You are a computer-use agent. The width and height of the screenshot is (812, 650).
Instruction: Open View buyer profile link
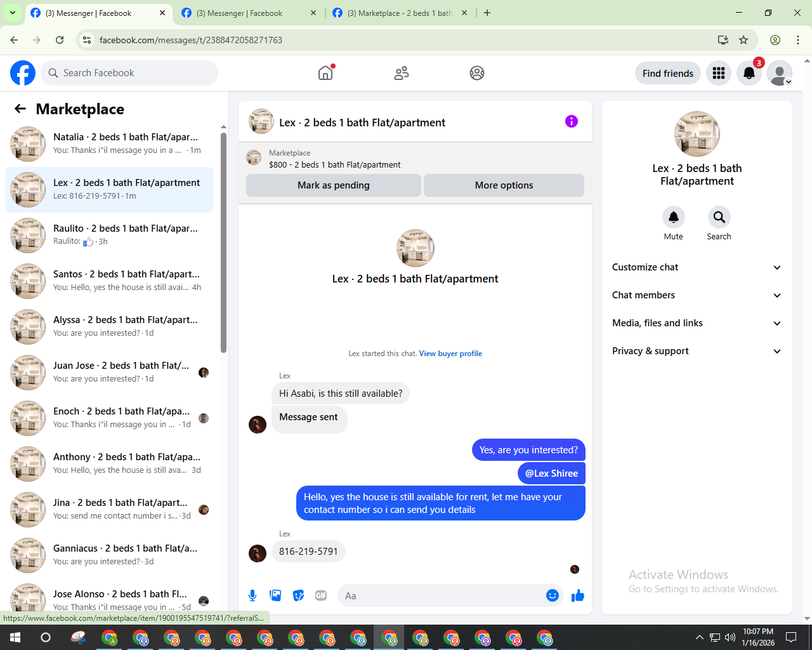coord(450,354)
